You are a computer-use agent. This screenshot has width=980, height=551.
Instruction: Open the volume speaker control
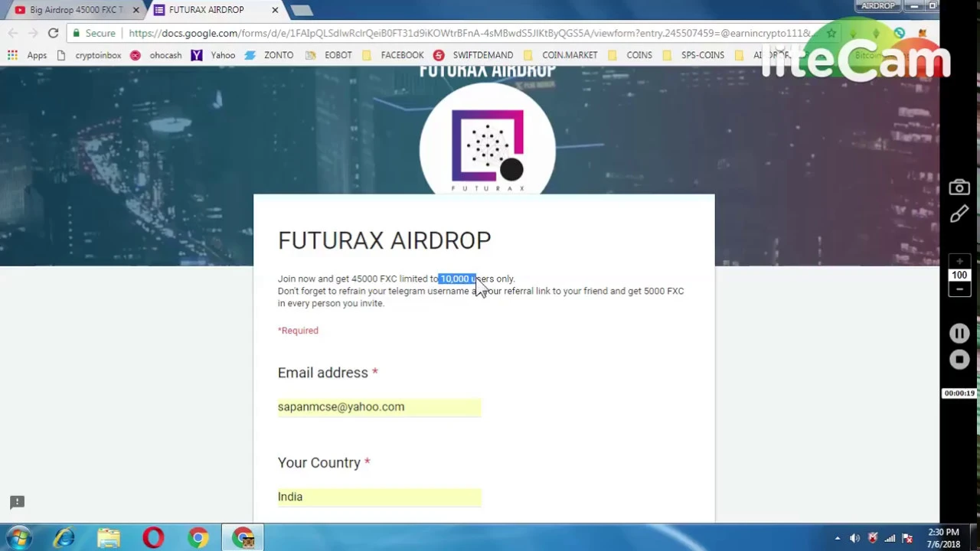tap(854, 538)
